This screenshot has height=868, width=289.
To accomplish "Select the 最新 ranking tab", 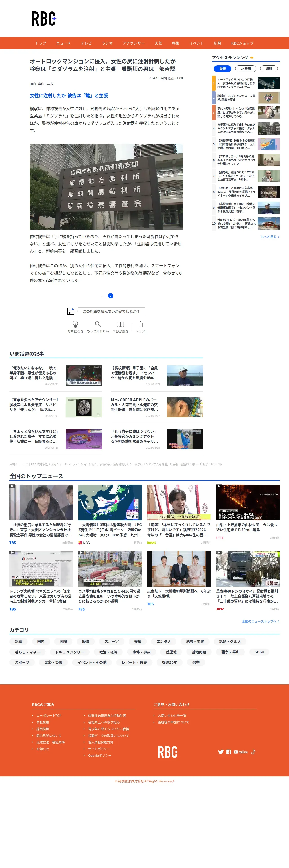I will tap(223, 69).
